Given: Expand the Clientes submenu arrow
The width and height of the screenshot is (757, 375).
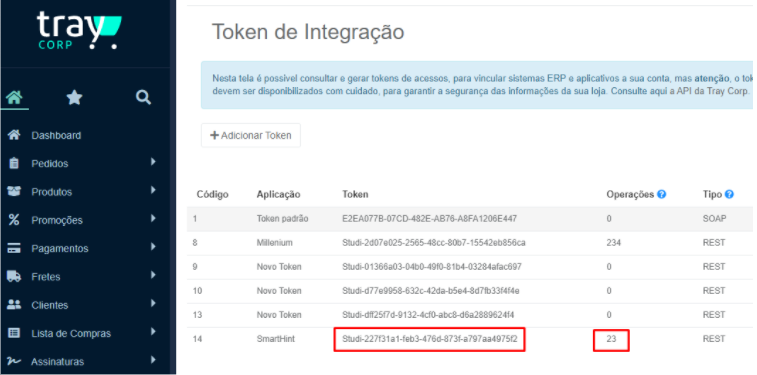Looking at the screenshot, I should point(154,303).
